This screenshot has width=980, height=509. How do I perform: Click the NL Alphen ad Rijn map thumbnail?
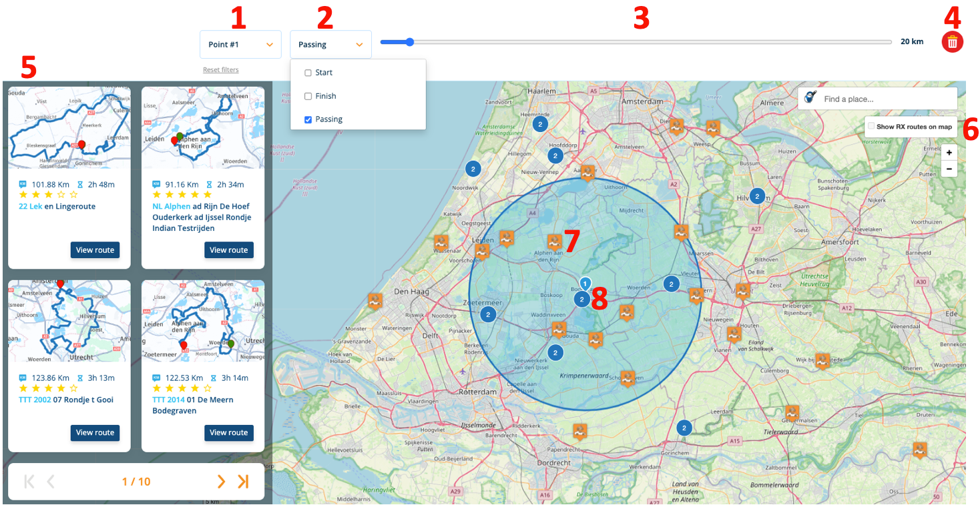204,128
